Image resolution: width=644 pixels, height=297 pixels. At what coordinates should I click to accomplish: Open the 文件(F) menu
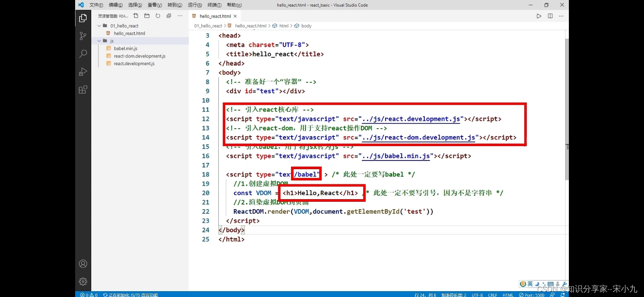[96, 5]
